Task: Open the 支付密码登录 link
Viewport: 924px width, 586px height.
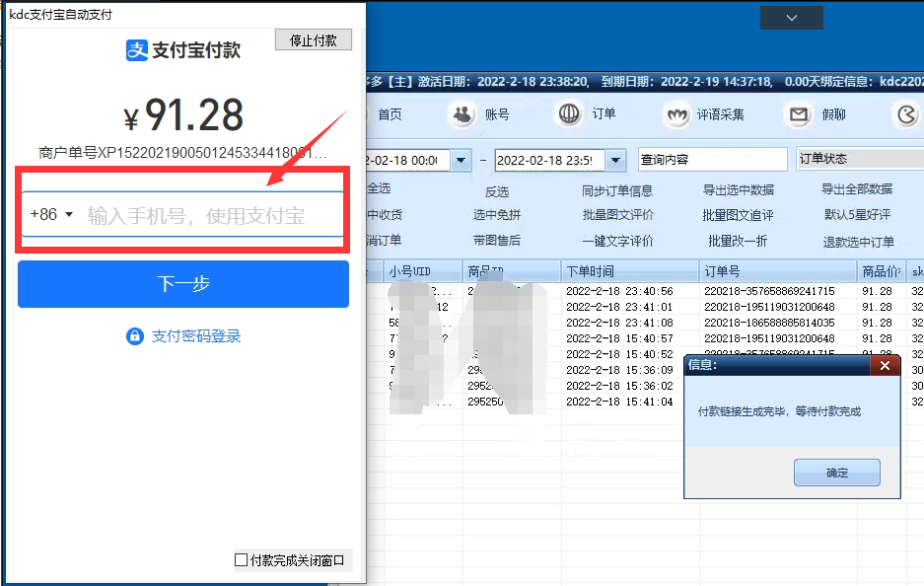Action: (x=196, y=336)
